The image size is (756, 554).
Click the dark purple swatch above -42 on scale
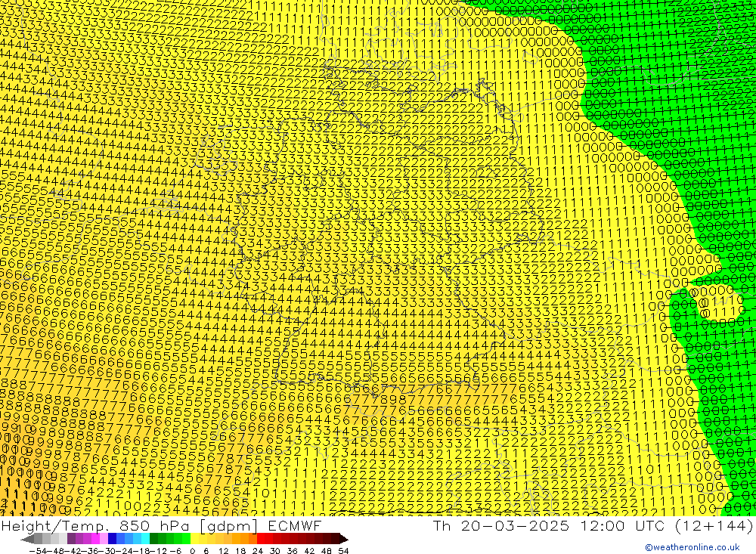click(x=71, y=539)
